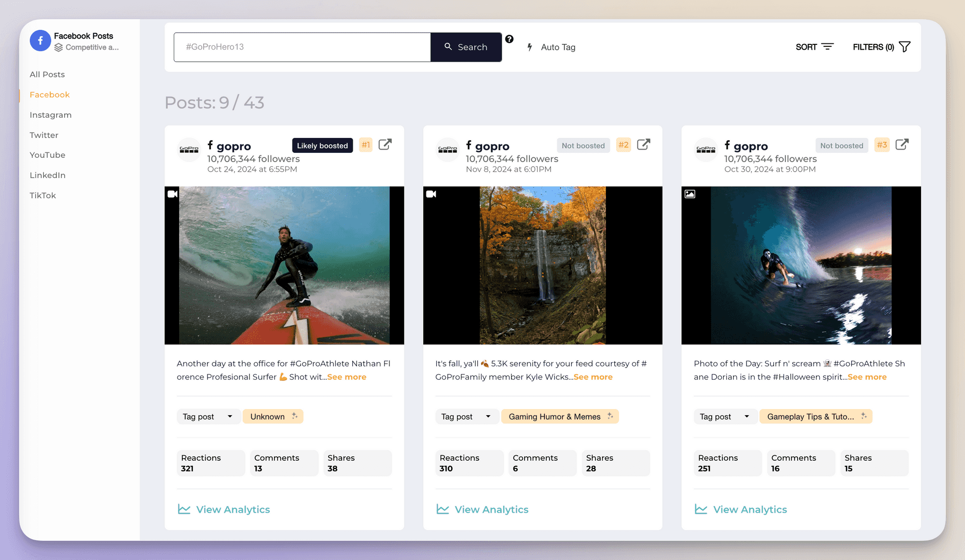Click the Unknown tag chip
Image resolution: width=965 pixels, height=560 pixels.
pos(273,416)
